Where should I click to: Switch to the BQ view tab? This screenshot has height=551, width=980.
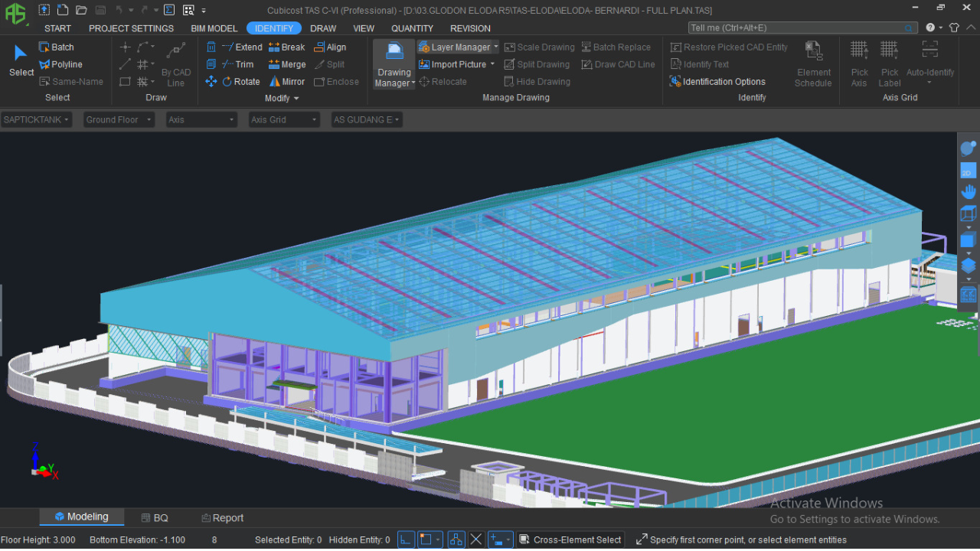[155, 517]
